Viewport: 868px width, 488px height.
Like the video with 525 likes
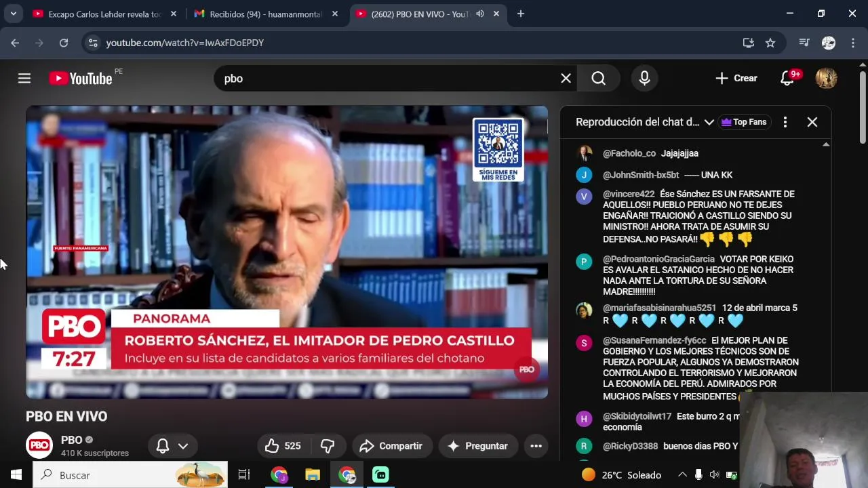[x=283, y=446]
